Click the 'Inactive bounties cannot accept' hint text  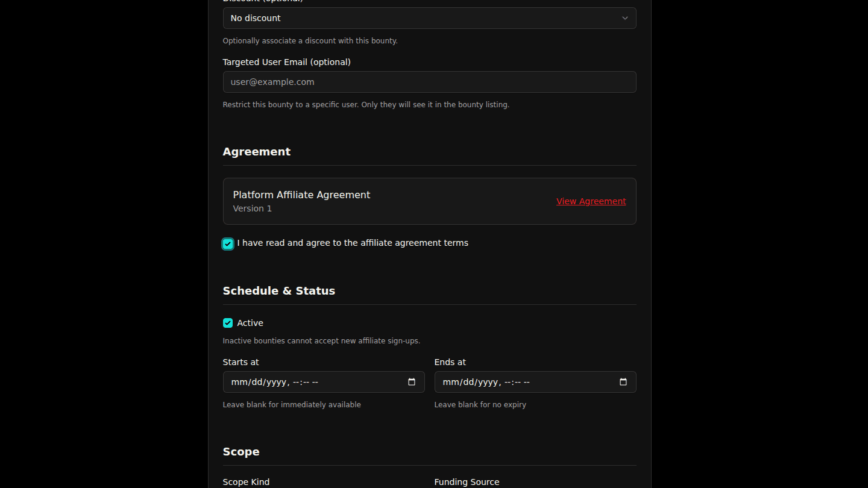[321, 341]
